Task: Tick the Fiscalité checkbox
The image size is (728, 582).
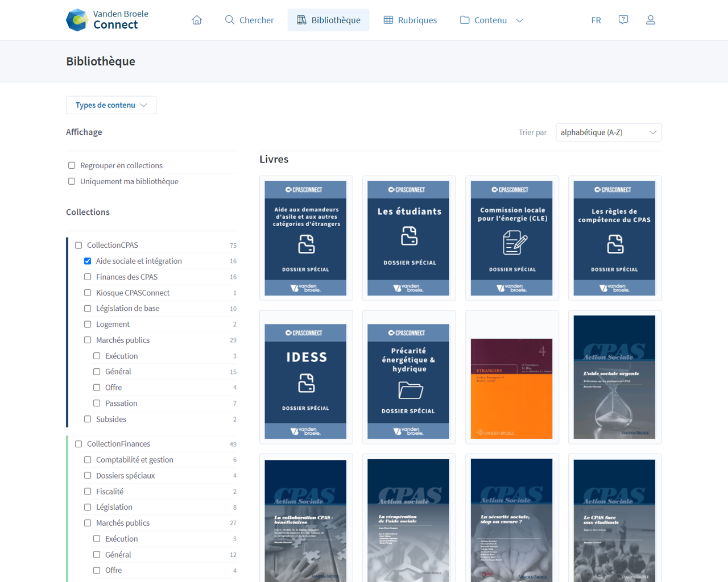Action: 88,491
